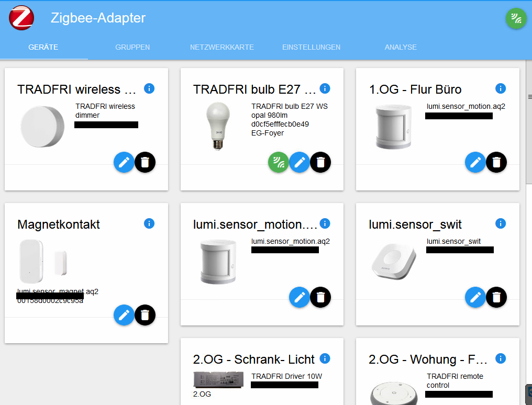Delete the lumi.sensor_motion device
This screenshot has height=405, width=532.
(320, 297)
